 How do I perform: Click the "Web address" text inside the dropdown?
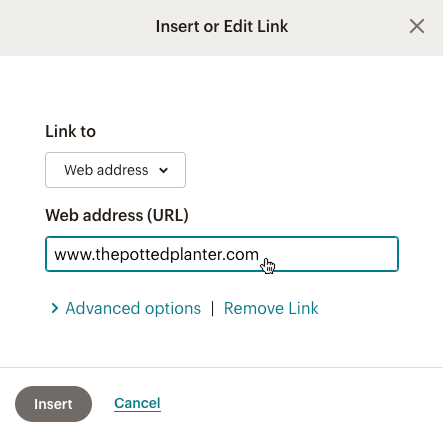(x=106, y=170)
